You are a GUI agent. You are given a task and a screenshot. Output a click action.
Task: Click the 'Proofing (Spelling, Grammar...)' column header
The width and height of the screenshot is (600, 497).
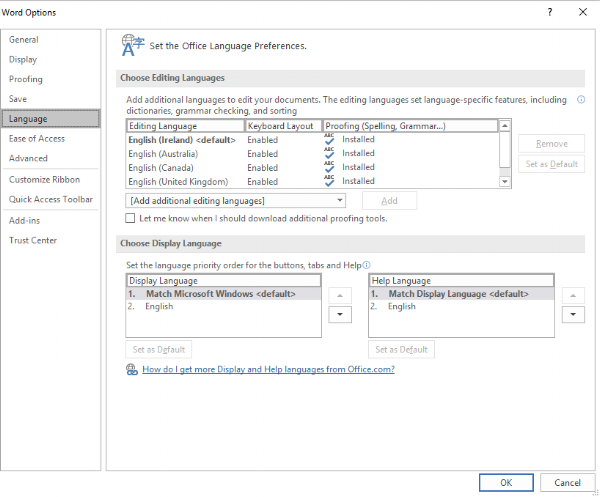(x=410, y=126)
